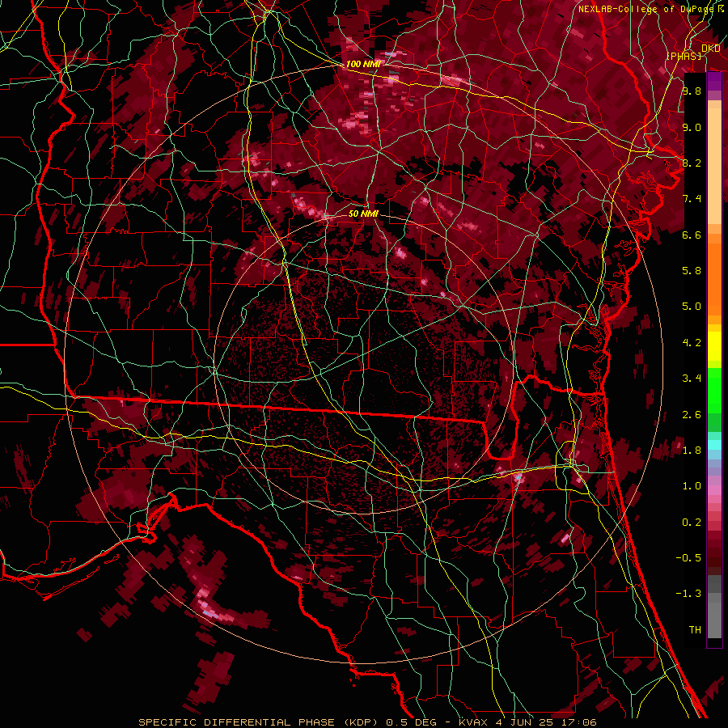Click the 0.2 value on the color scale
The image size is (728, 728).
(692, 523)
